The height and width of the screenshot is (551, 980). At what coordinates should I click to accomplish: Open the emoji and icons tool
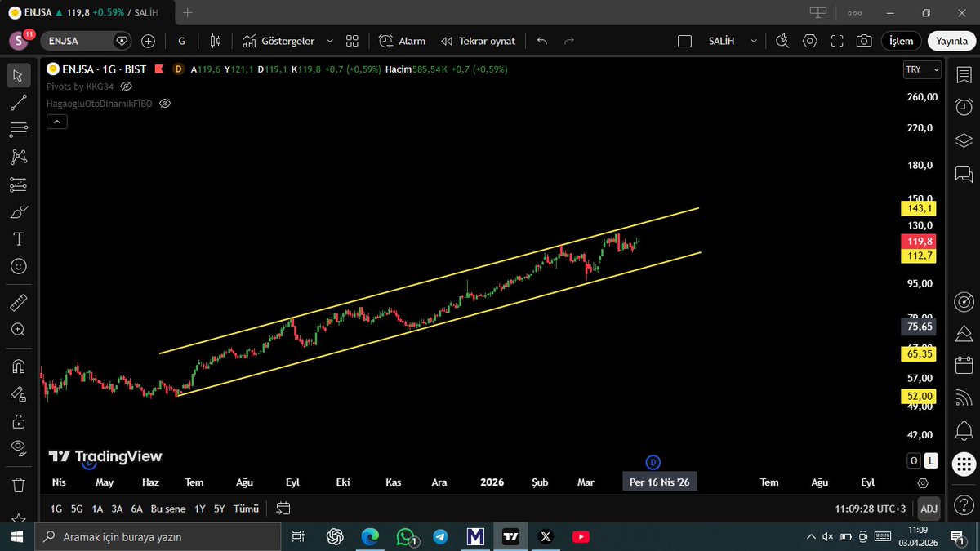(18, 266)
